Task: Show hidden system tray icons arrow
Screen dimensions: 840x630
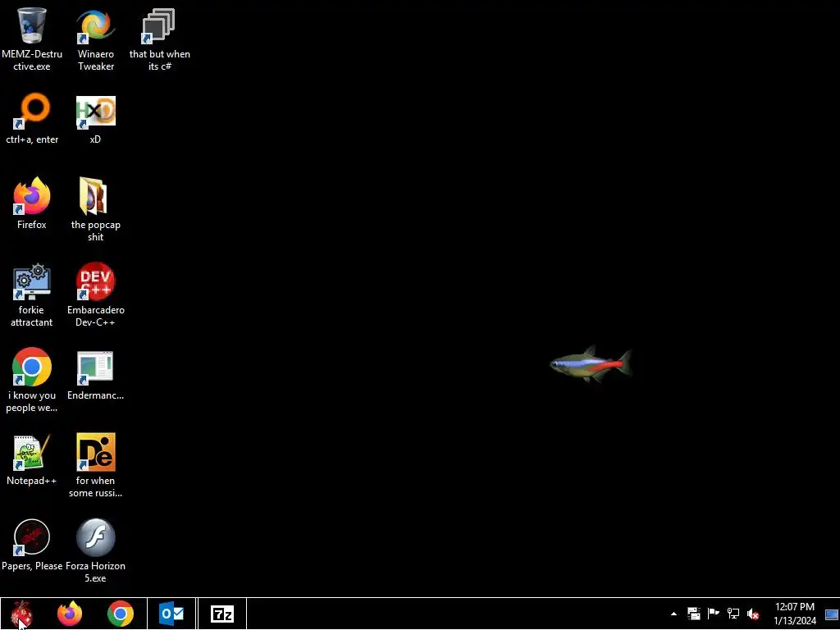Action: [x=674, y=614]
